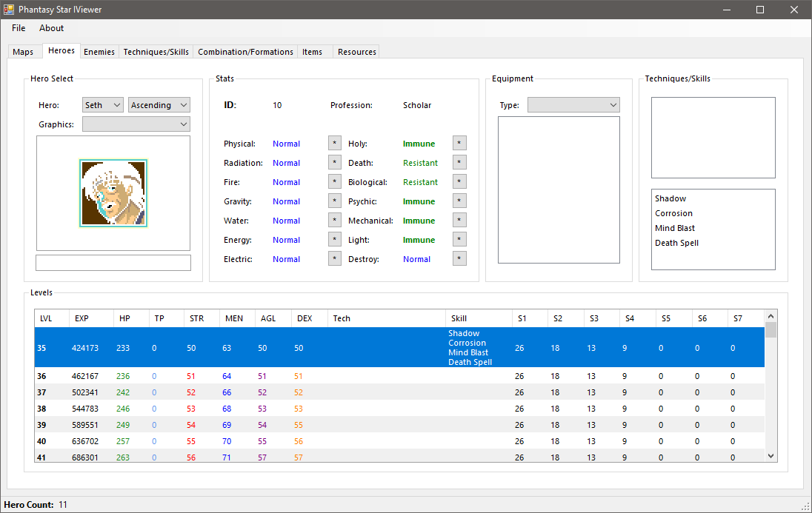The width and height of the screenshot is (812, 513).
Task: Click the LVL column header
Action: coord(52,318)
